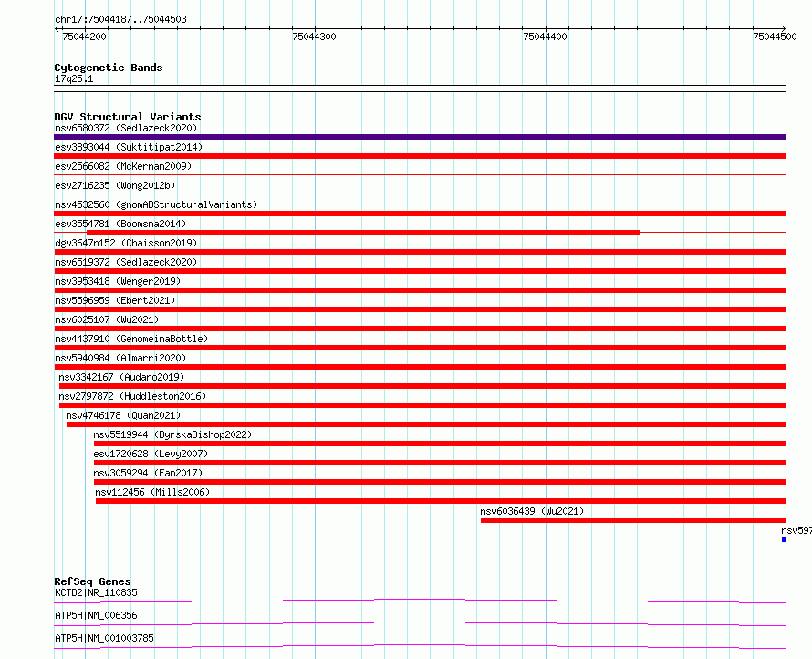Image resolution: width=812 pixels, height=659 pixels.
Task: Click the DGV Structural Variants track title
Action: (x=128, y=117)
